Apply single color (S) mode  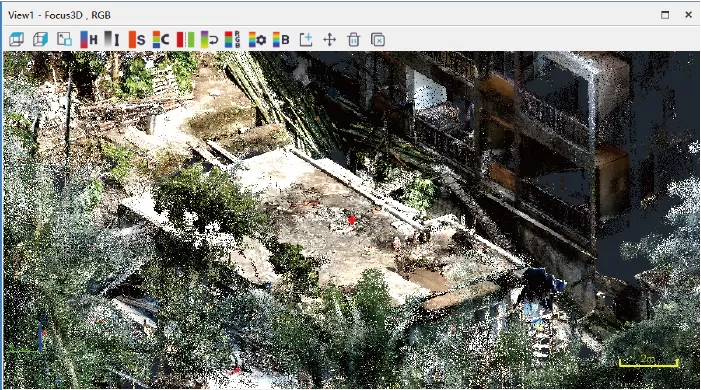[x=137, y=39]
